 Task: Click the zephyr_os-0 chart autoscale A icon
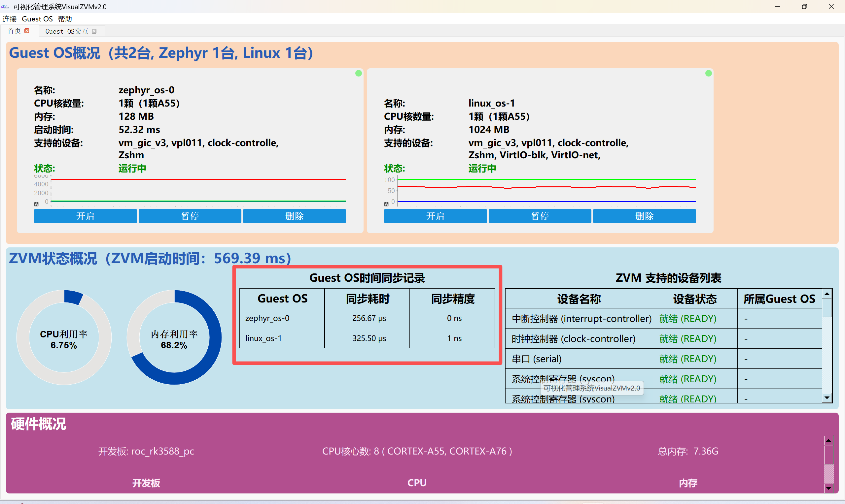36,204
